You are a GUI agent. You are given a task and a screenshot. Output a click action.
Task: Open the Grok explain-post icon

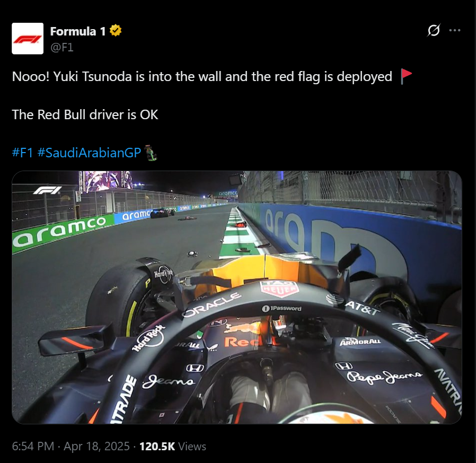point(434,30)
